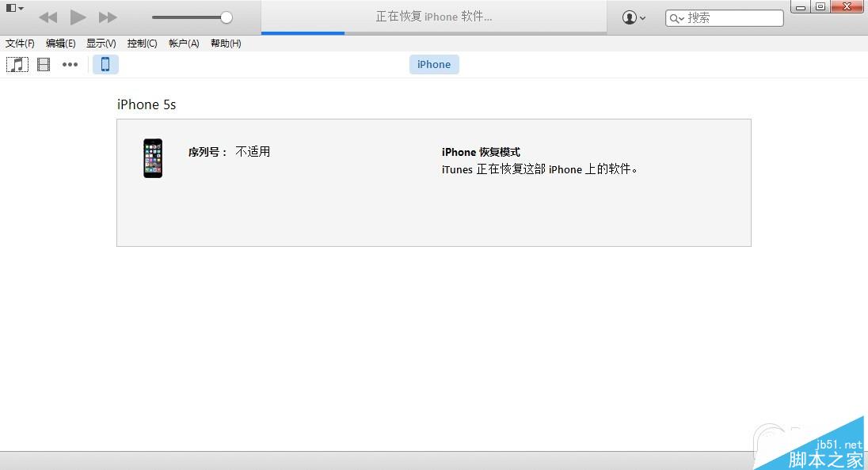Adjust the volume slider knob

click(226, 17)
